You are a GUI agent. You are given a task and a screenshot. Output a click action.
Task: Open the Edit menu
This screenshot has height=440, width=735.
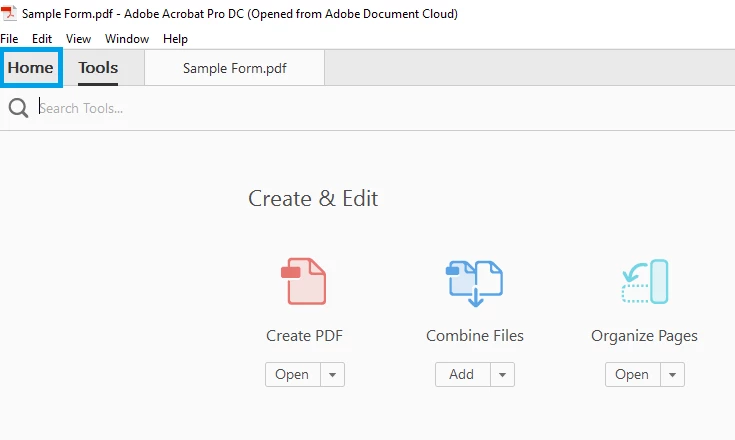coord(42,39)
